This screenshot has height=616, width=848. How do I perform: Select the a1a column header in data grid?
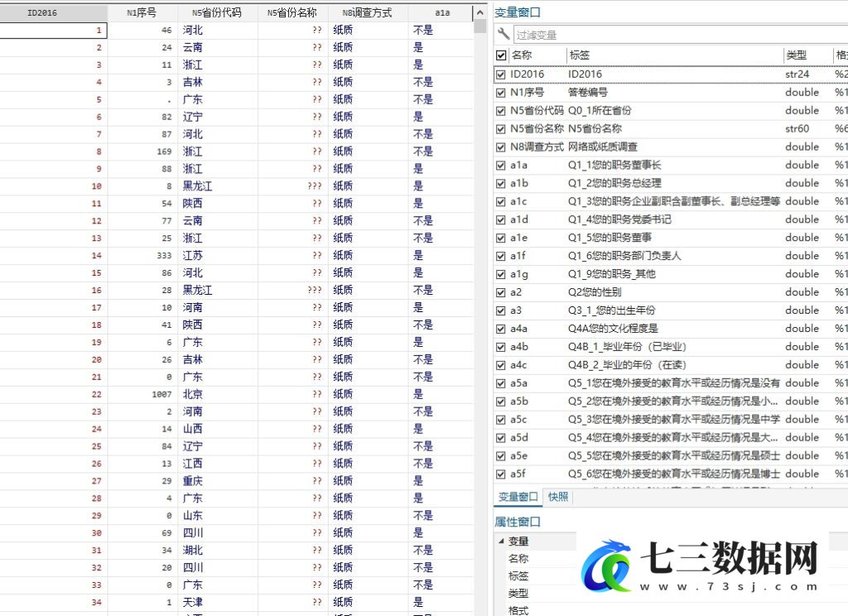[441, 12]
